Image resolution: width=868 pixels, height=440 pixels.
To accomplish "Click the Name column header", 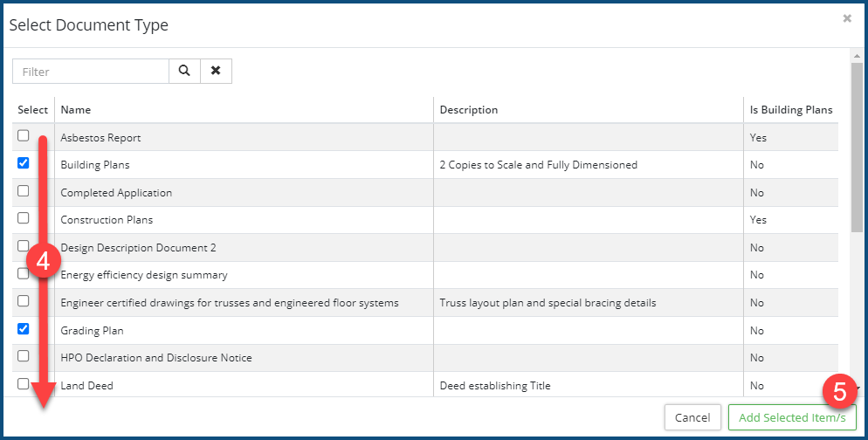I will (x=76, y=110).
